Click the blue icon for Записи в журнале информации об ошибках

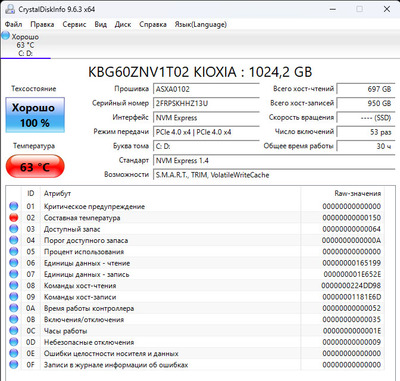(14, 365)
